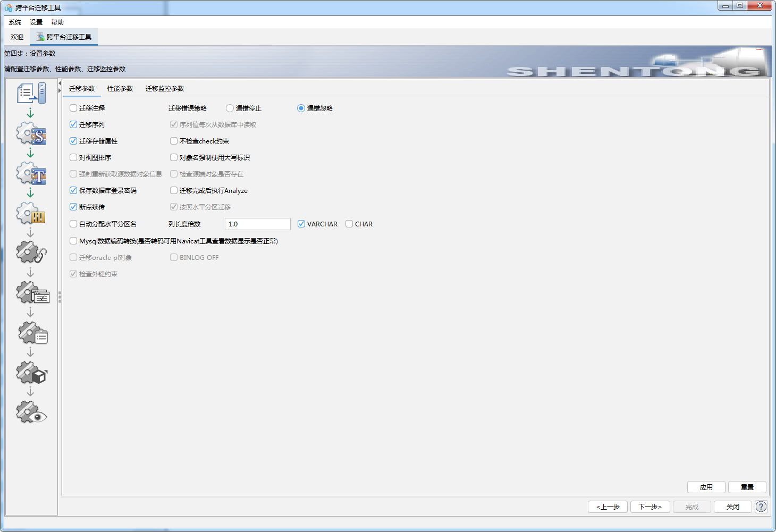Click the gear with checklist window step icon
This screenshot has height=532, width=776.
click(32, 293)
